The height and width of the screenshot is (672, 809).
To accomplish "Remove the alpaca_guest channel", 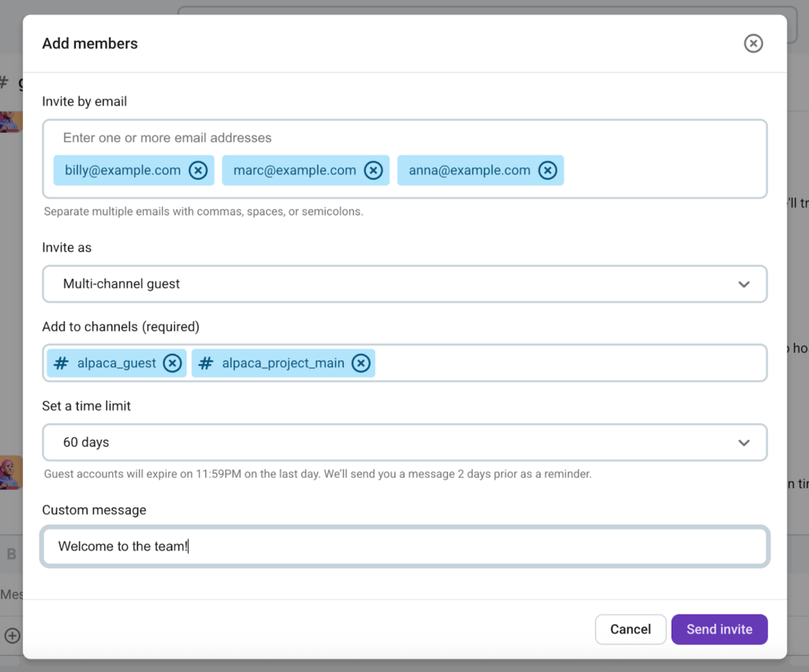I will pos(172,363).
